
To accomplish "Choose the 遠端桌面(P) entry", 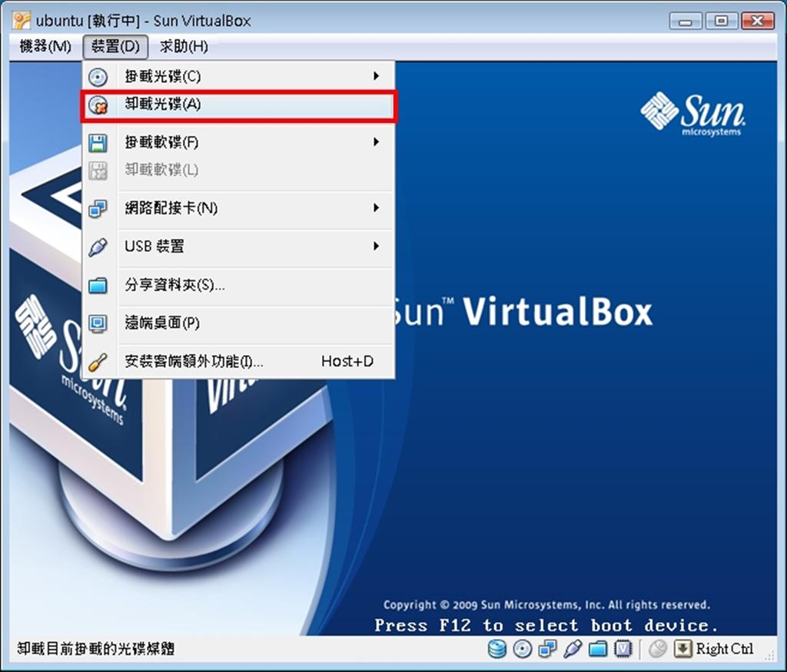I will (239, 323).
